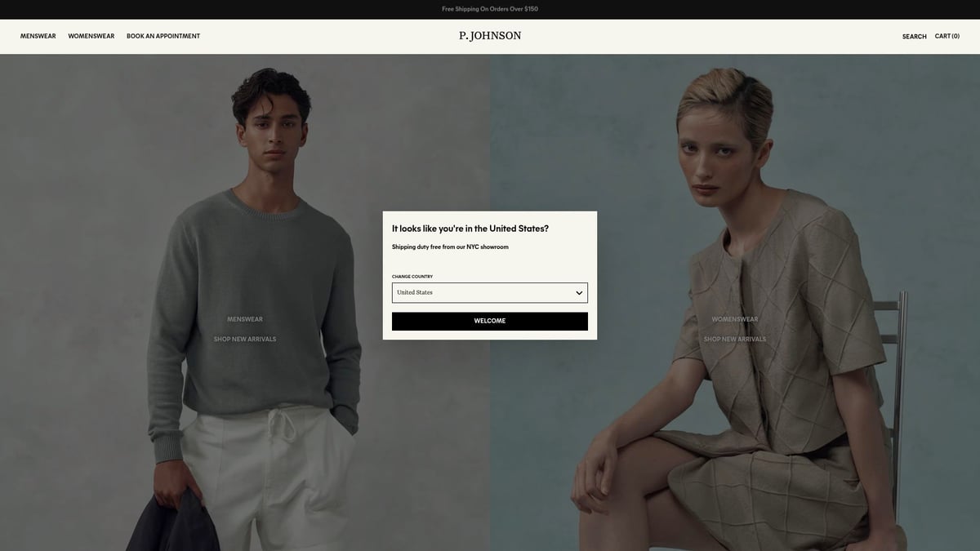Open the United States country select box
980x551 pixels.
[482, 293]
